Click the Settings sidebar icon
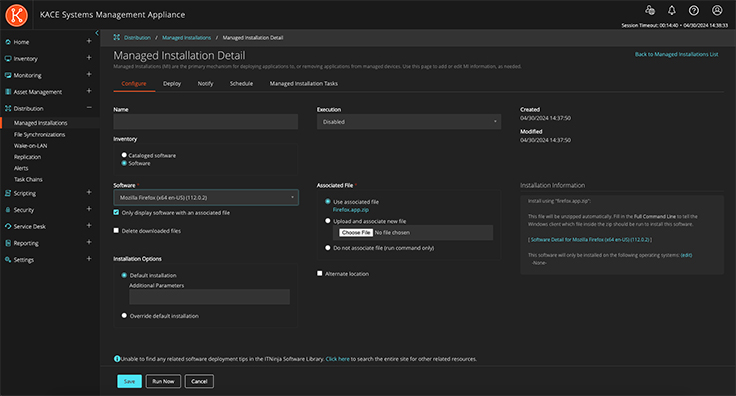This screenshot has height=396, width=736. point(8,259)
